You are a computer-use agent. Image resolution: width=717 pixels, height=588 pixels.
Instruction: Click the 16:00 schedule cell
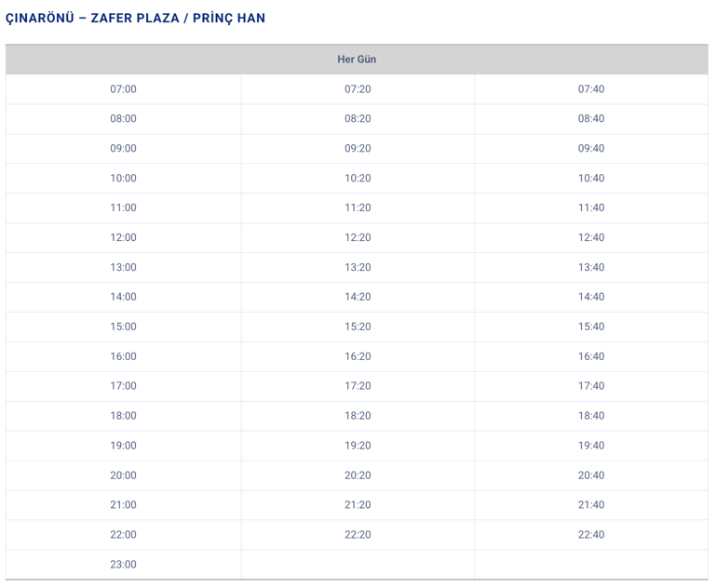pyautogui.click(x=123, y=356)
